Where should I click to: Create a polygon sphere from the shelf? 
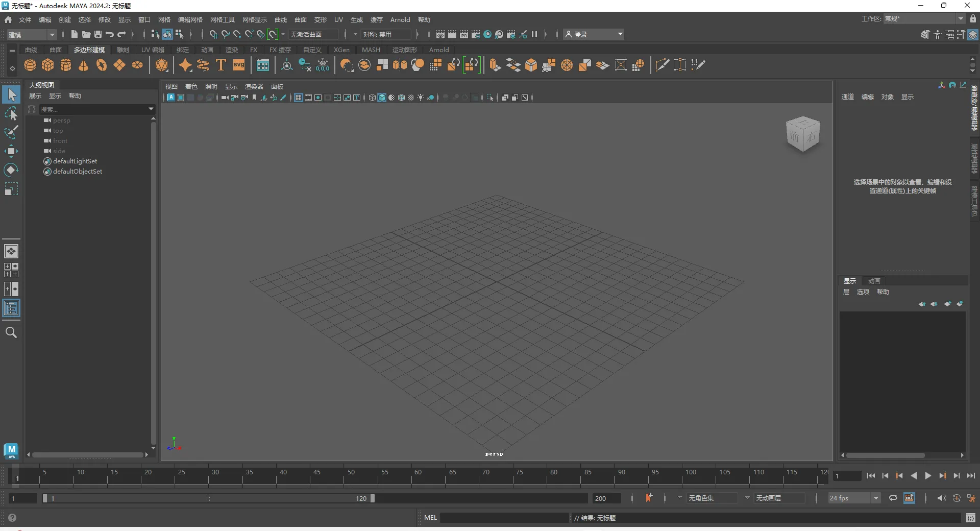click(x=30, y=65)
